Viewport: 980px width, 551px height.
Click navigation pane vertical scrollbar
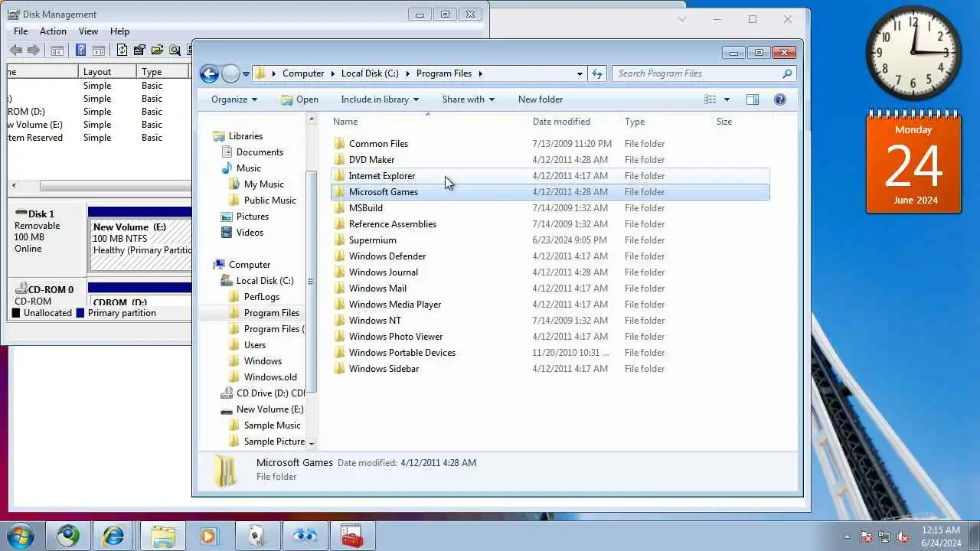pos(311,281)
